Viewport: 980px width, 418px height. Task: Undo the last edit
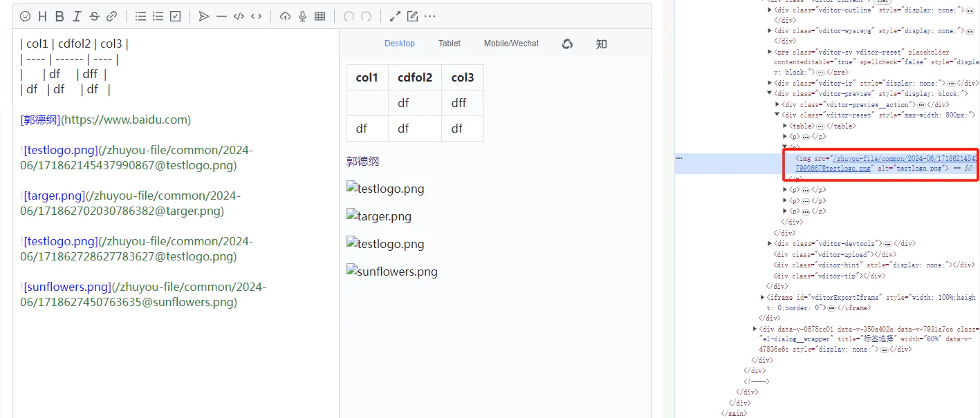click(x=349, y=16)
